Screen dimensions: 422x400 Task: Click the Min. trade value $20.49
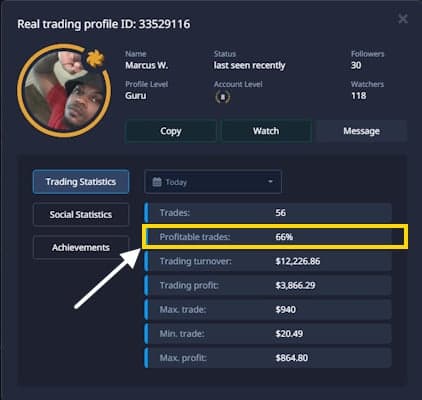point(289,334)
